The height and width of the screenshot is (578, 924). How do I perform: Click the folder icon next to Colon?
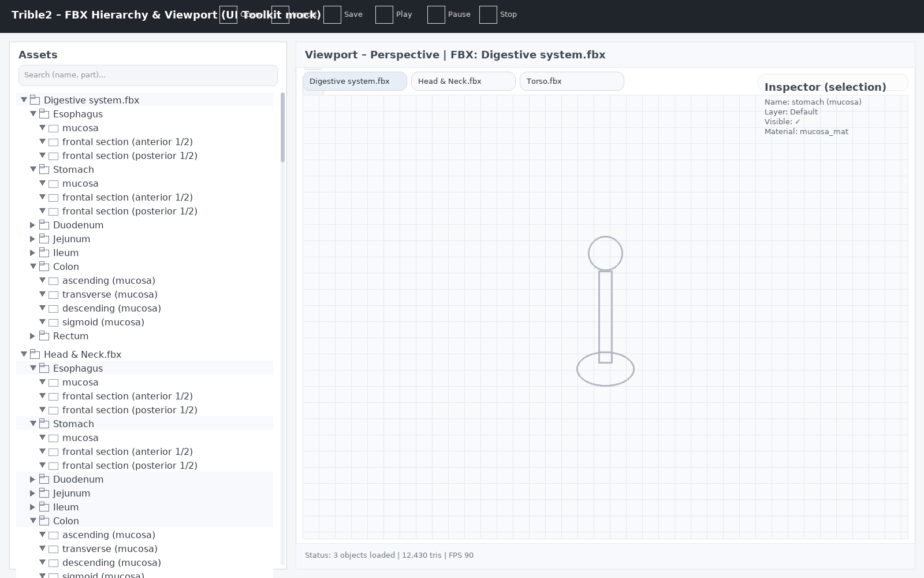pyautogui.click(x=44, y=266)
